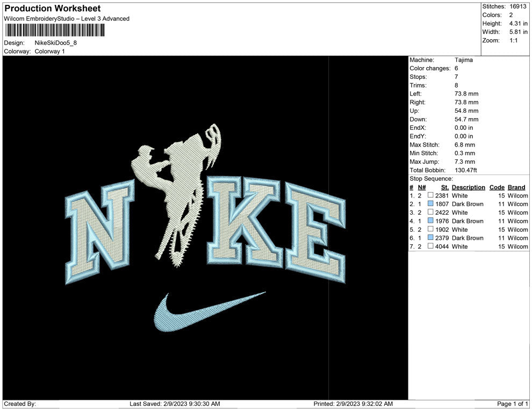Click the barcode under the worksheet title
This screenshot has height=409, width=532.
tap(55, 30)
